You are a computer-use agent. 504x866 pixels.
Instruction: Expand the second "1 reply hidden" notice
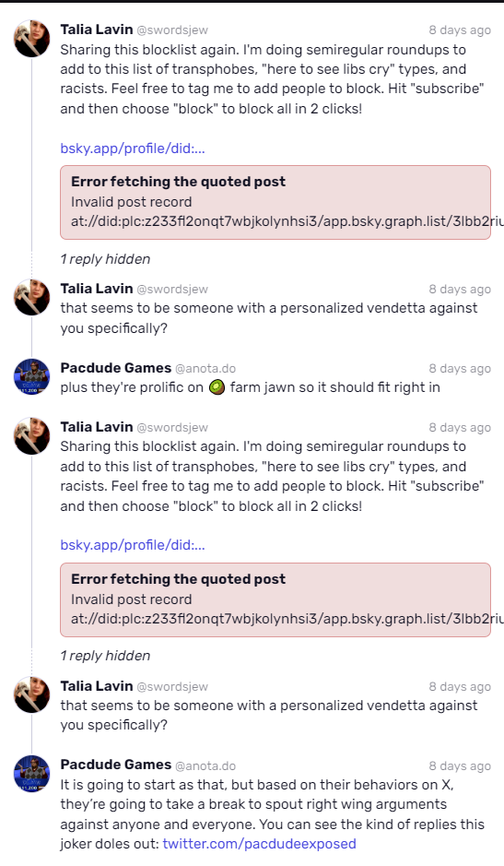pyautogui.click(x=105, y=656)
